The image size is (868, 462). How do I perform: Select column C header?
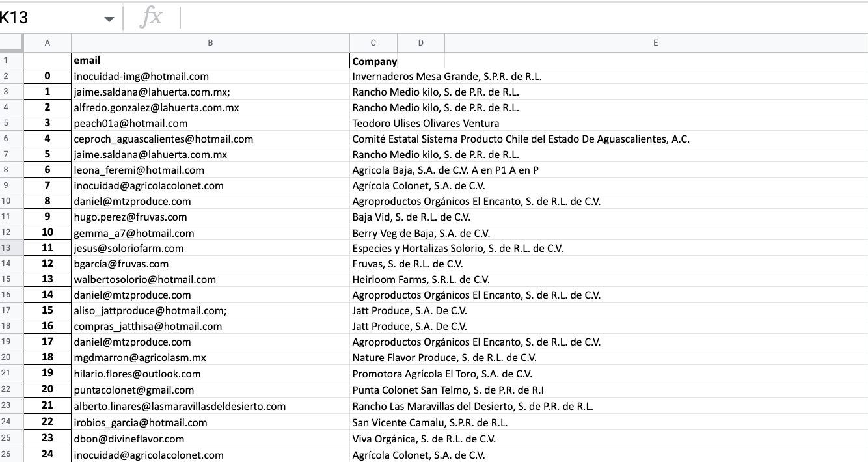coord(373,43)
